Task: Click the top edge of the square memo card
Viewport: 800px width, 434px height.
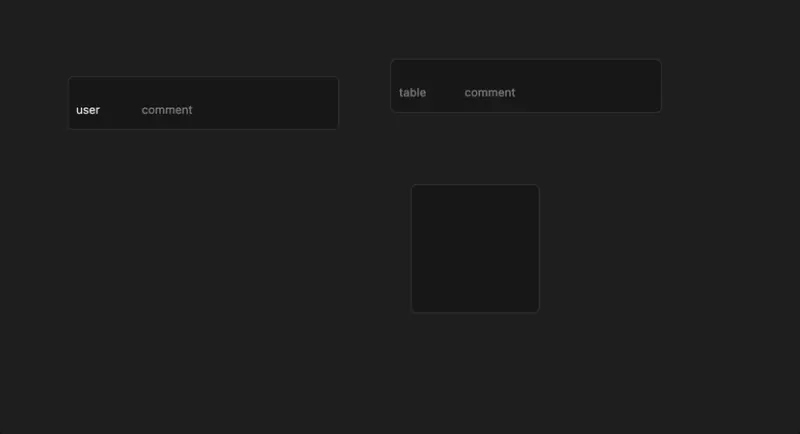Action: pos(475,187)
